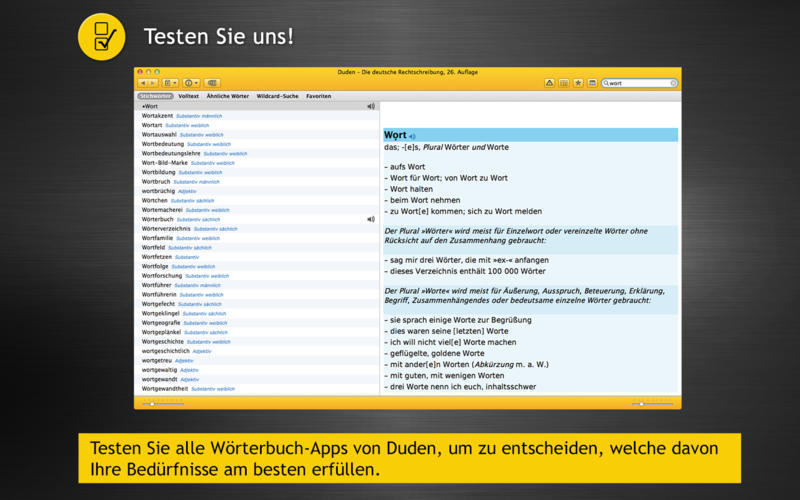
Task: Click the 'Wort halten' example line
Action: [x=408, y=189]
